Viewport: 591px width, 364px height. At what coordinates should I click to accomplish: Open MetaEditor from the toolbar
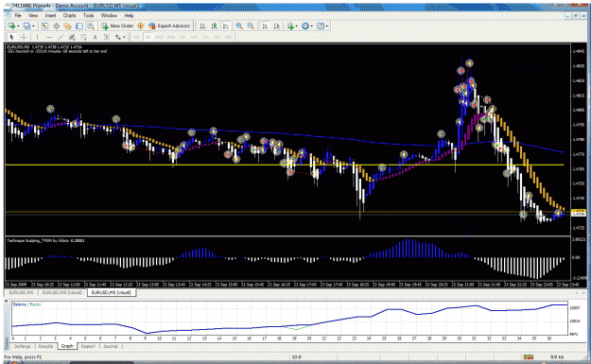pyautogui.click(x=140, y=26)
